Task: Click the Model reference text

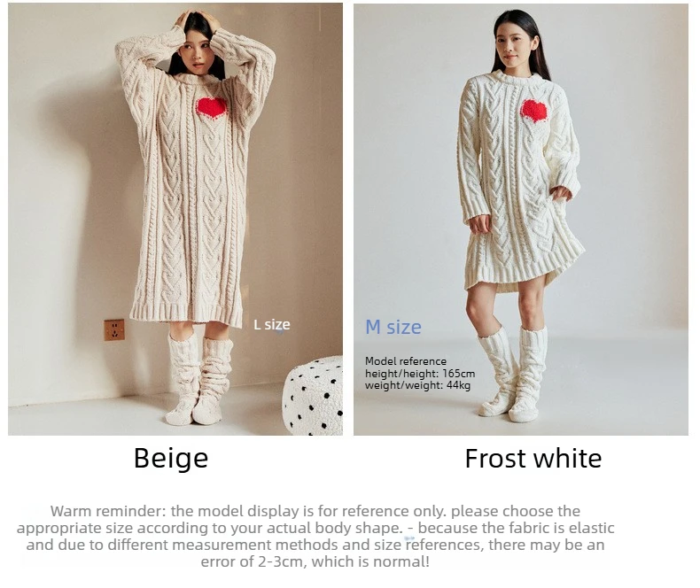Action: 406,361
